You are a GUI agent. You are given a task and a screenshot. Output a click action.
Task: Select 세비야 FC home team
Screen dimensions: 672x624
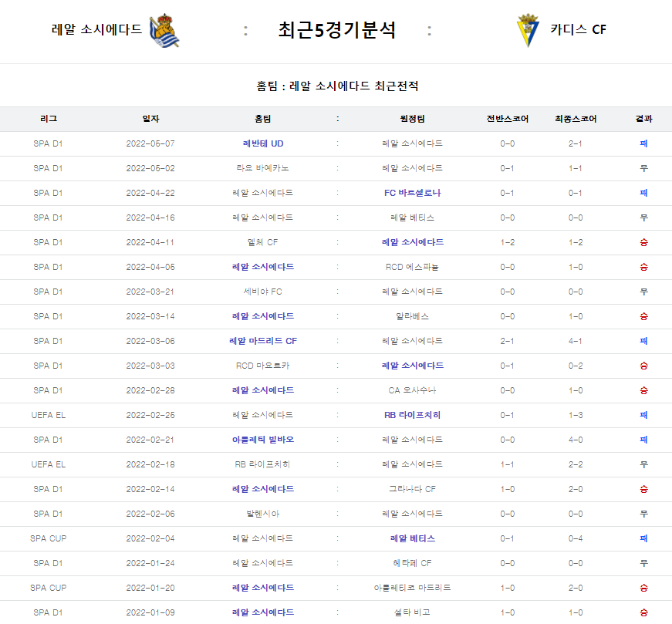pyautogui.click(x=263, y=292)
